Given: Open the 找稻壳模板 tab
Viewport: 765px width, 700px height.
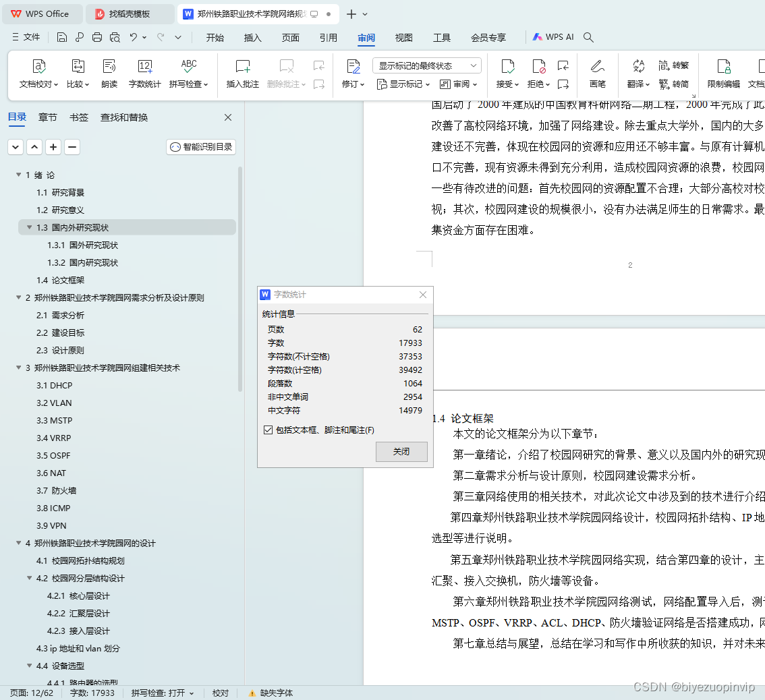Looking at the screenshot, I should click(x=130, y=14).
